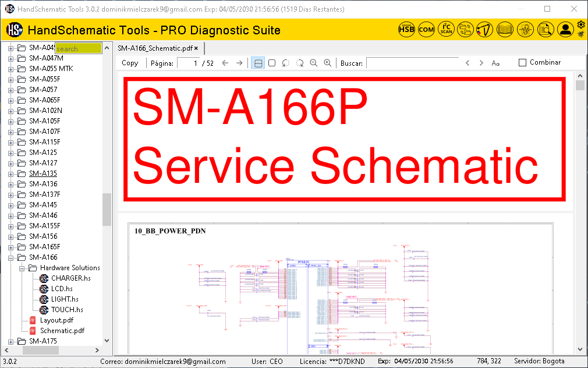Click the PDF viewer vertical scrollbar thumb
The height and width of the screenshot is (368, 588).
pyautogui.click(x=580, y=85)
